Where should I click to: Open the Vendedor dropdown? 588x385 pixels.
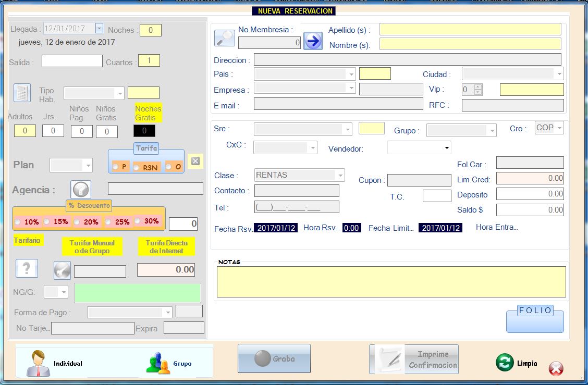click(x=446, y=148)
